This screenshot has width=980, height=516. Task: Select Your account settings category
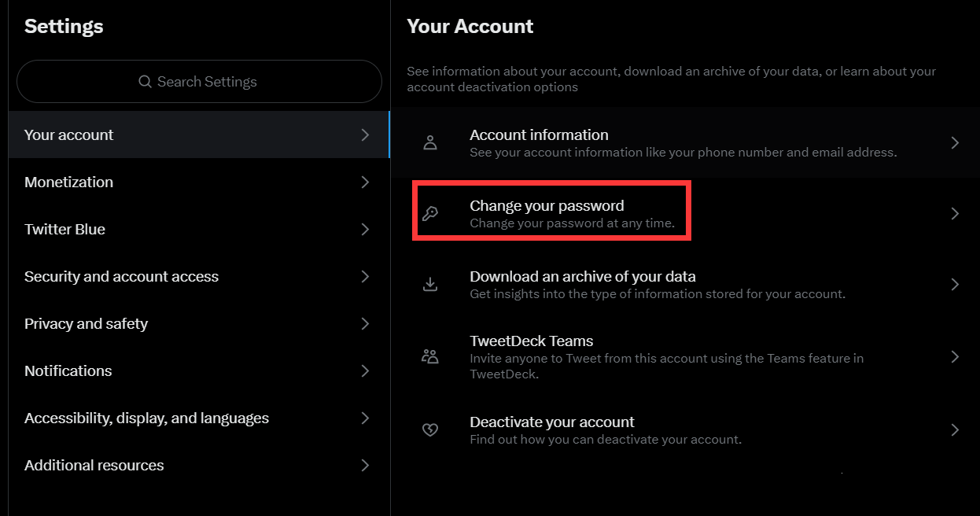(x=69, y=135)
